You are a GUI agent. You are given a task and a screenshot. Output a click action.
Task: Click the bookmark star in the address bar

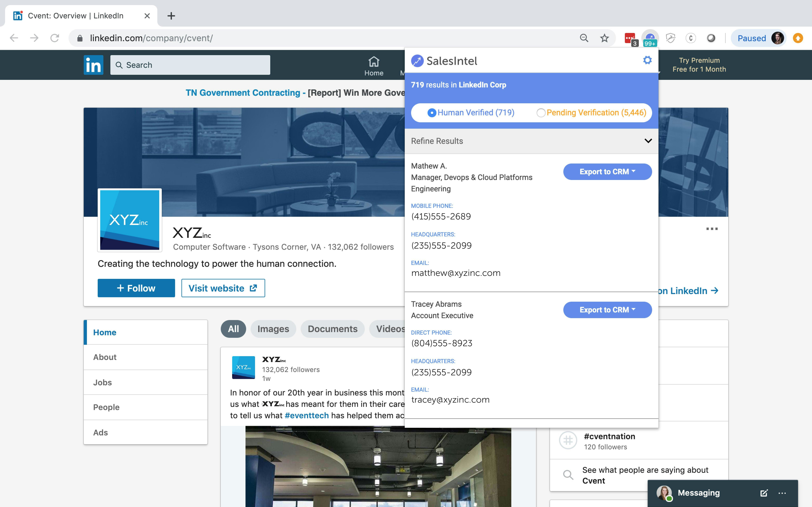click(x=604, y=38)
